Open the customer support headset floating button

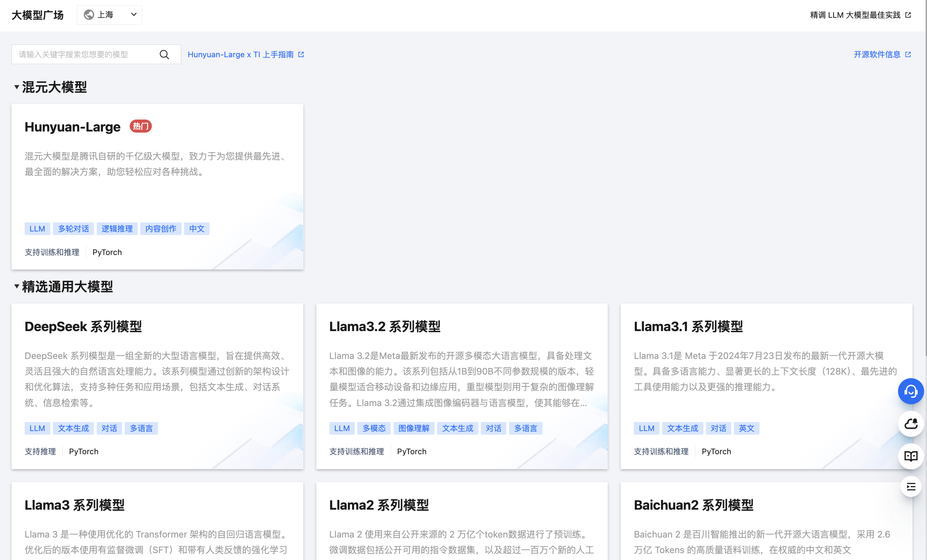[911, 391]
